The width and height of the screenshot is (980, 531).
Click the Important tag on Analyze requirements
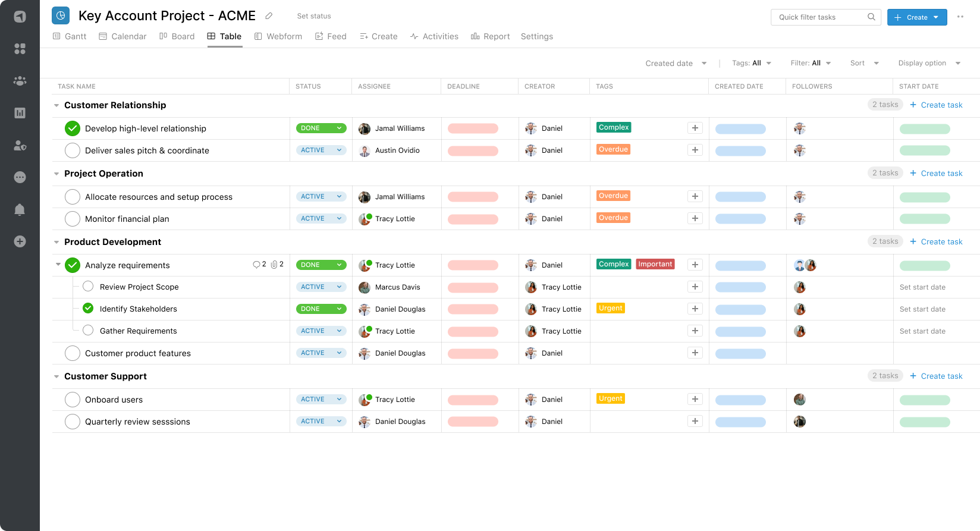pyautogui.click(x=655, y=264)
